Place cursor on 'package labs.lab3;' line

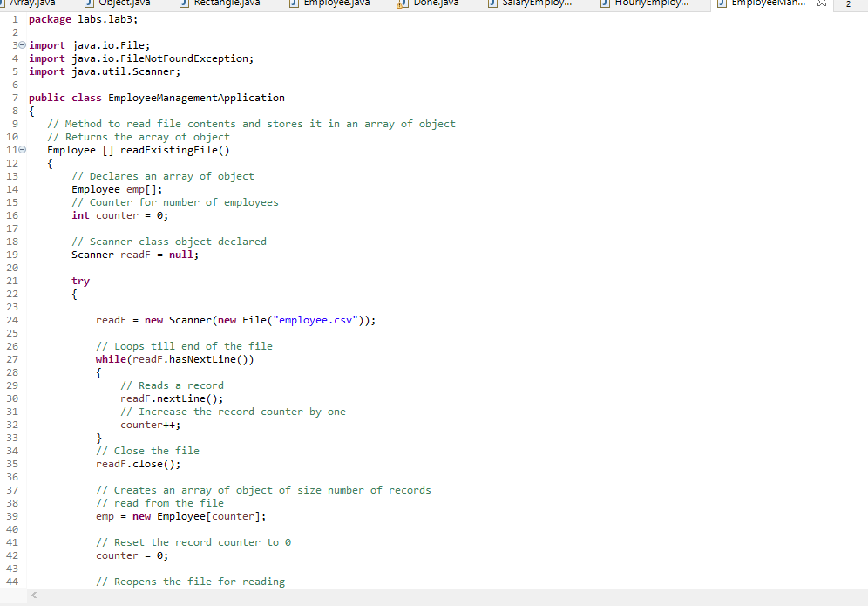[83, 19]
